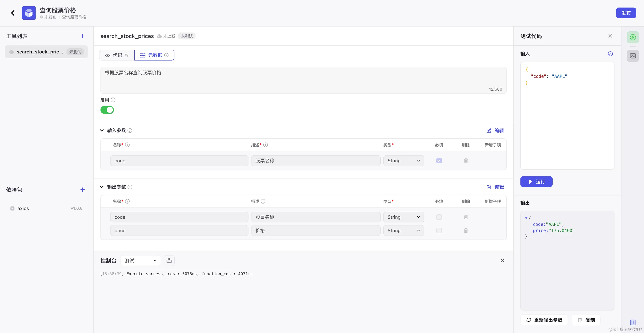Collapse the 输入参数 section
The width and height of the screenshot is (644, 333).
coord(102,130)
